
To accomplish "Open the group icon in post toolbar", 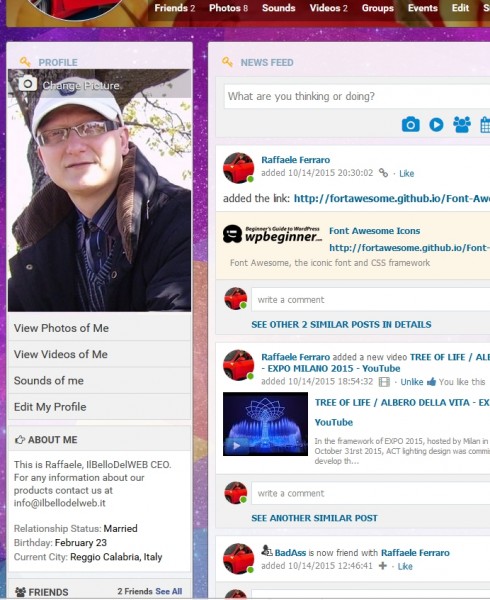I will coord(462,125).
